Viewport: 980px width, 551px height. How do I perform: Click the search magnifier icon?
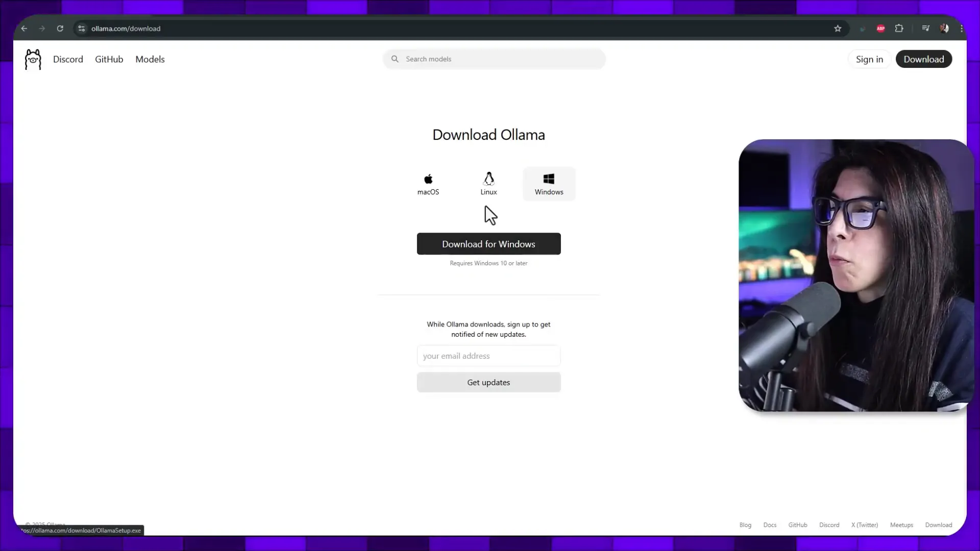pos(395,59)
